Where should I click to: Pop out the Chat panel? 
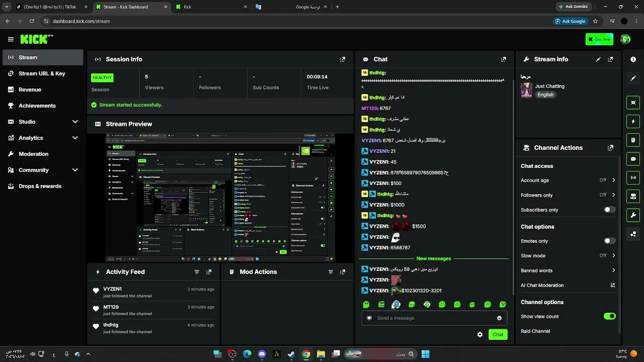tap(503, 59)
